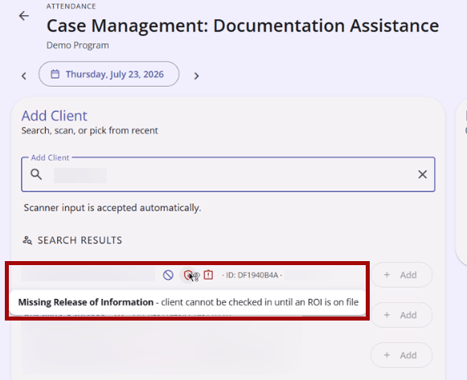This screenshot has width=467, height=380.
Task: Click the red alert clipboard icon
Action: [208, 275]
